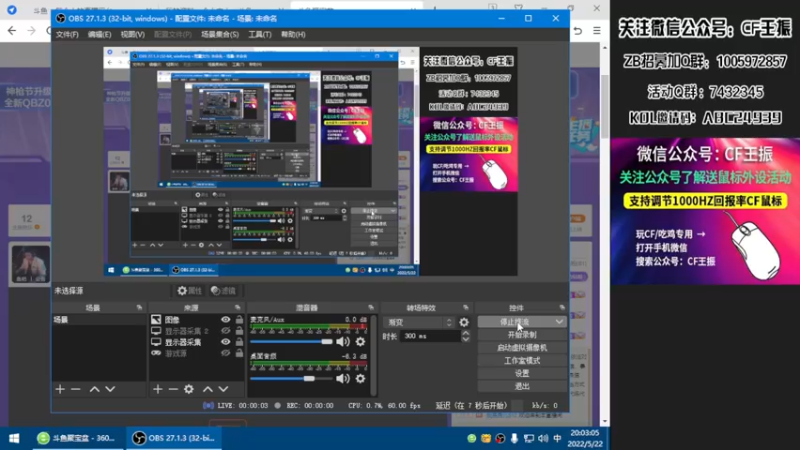Click the 时长 300 ms input field
The image size is (800, 450).
[x=431, y=336]
